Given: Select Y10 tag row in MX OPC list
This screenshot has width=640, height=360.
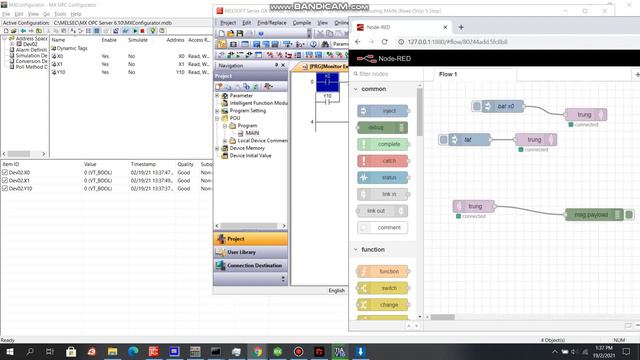Looking at the screenshot, I should tap(131, 72).
